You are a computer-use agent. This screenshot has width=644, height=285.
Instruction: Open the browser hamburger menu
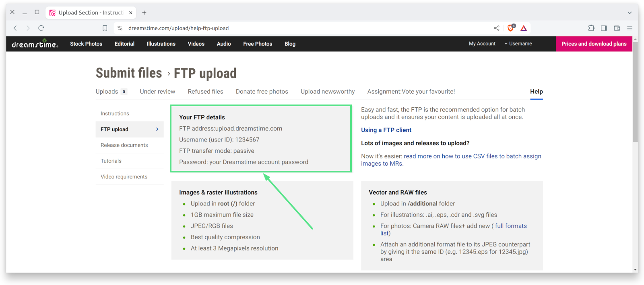pyautogui.click(x=630, y=28)
